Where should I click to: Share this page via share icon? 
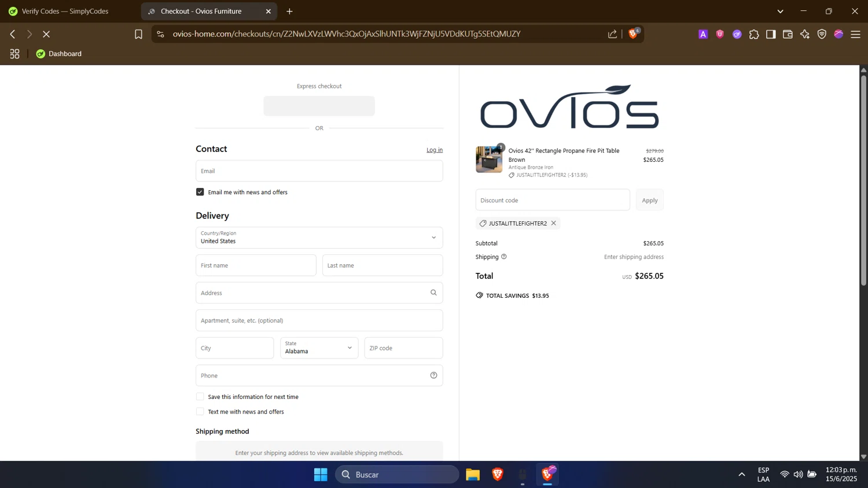[612, 34]
